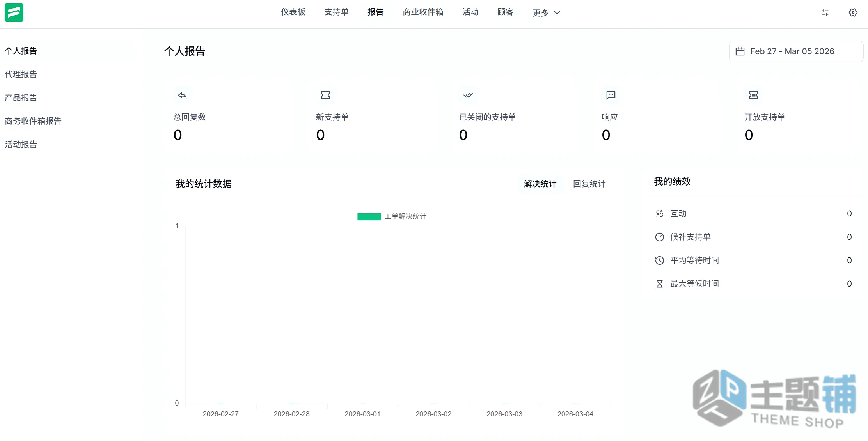
Task: Open 活动 in the top navigation
Action: click(470, 12)
